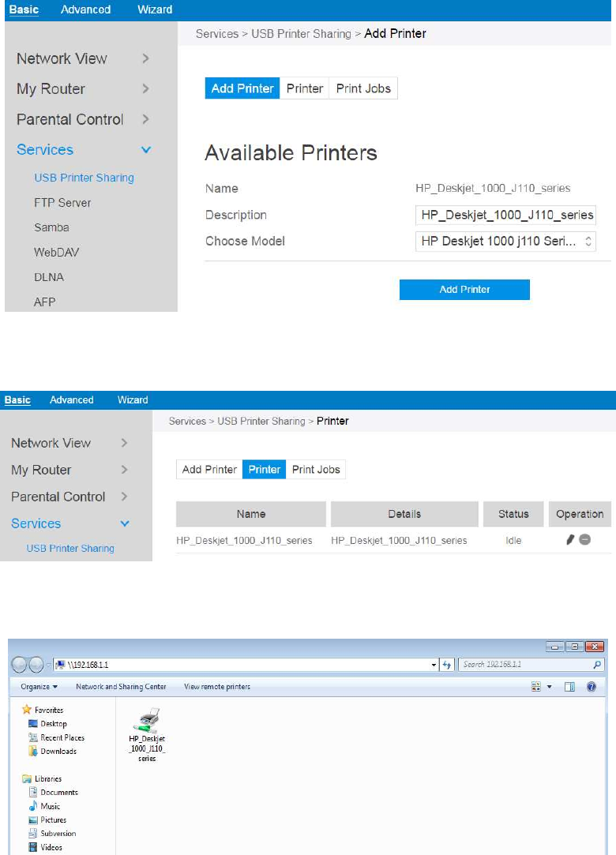Open the view options dropdown arrow in Explorer

550,687
